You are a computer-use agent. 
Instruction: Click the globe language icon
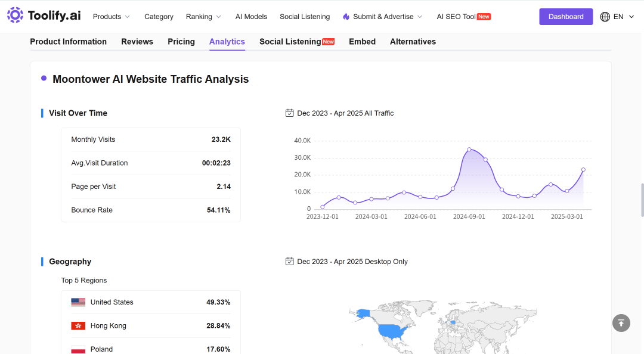(605, 17)
